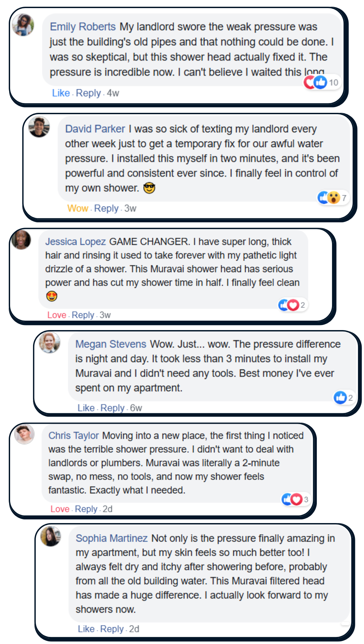Image resolution: width=364 pixels, height=644 pixels.
Task: Remove Love reaction from Jessica Lopez's comment
Action: click(57, 315)
